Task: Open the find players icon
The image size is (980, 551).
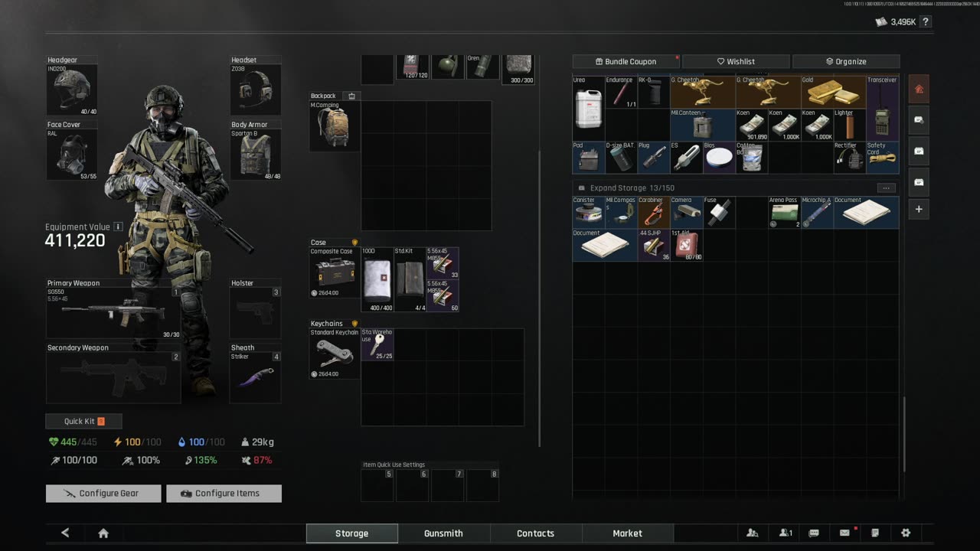Action: 753,533
